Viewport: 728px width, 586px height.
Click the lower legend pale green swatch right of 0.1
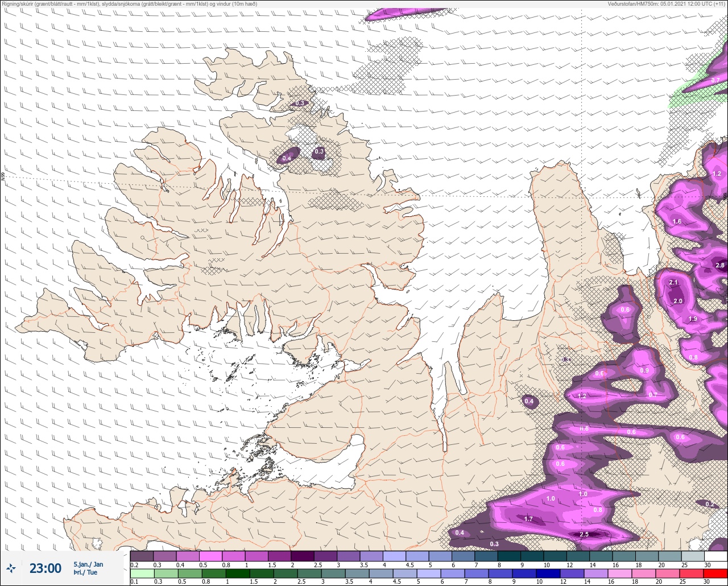[x=142, y=573]
